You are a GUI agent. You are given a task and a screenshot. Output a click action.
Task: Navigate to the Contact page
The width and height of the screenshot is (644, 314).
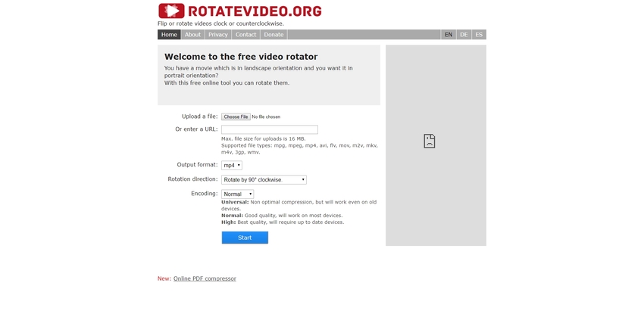245,35
